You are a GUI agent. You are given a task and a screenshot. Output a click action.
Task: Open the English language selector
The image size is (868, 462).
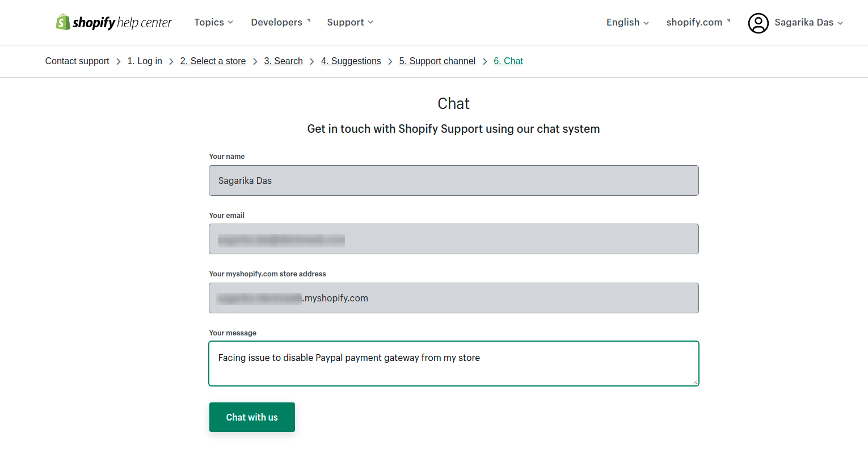click(x=627, y=22)
